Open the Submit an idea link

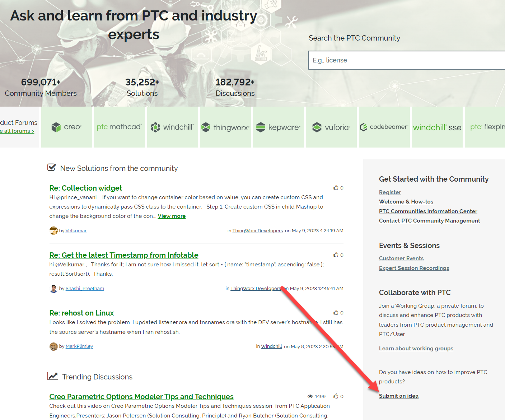[x=398, y=396]
